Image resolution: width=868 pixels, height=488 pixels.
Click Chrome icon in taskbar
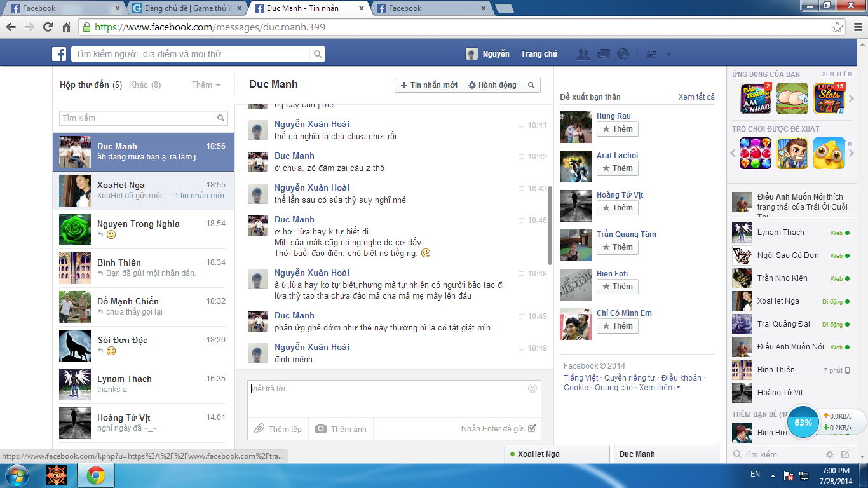click(x=96, y=475)
